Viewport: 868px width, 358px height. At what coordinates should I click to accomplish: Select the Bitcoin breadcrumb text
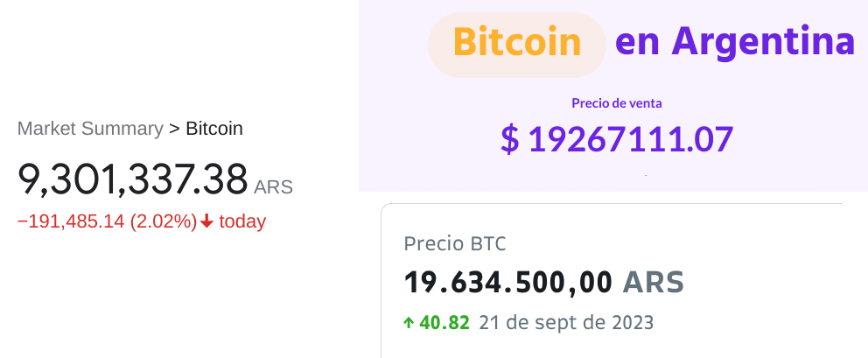(214, 129)
